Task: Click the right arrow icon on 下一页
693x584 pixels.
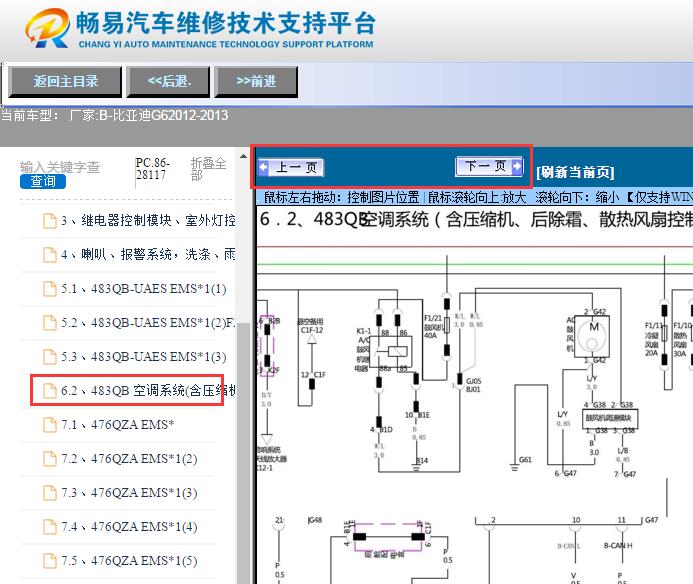Action: (x=517, y=167)
